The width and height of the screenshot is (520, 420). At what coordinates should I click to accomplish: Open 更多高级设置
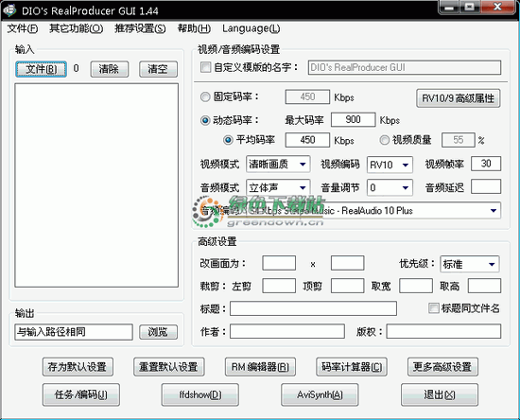click(442, 367)
